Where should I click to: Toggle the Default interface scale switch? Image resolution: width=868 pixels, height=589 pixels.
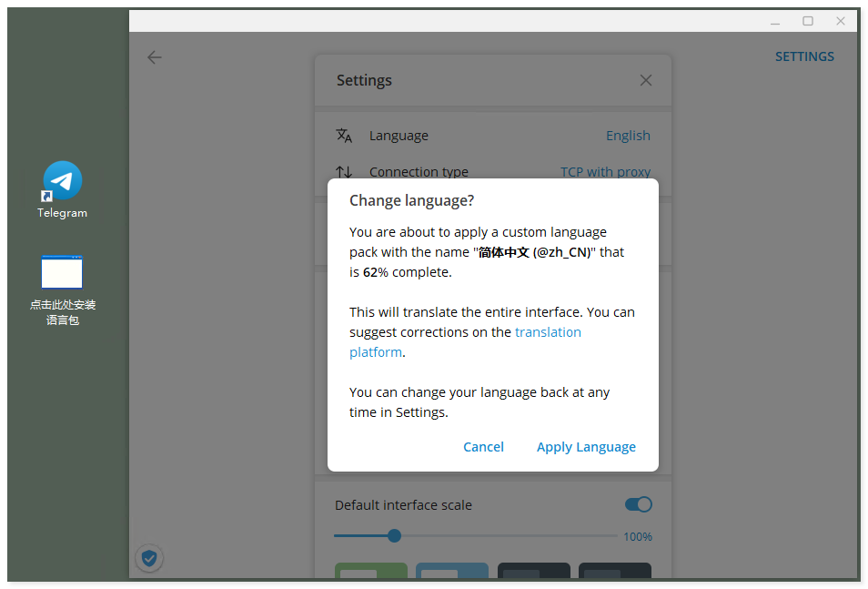pos(638,504)
